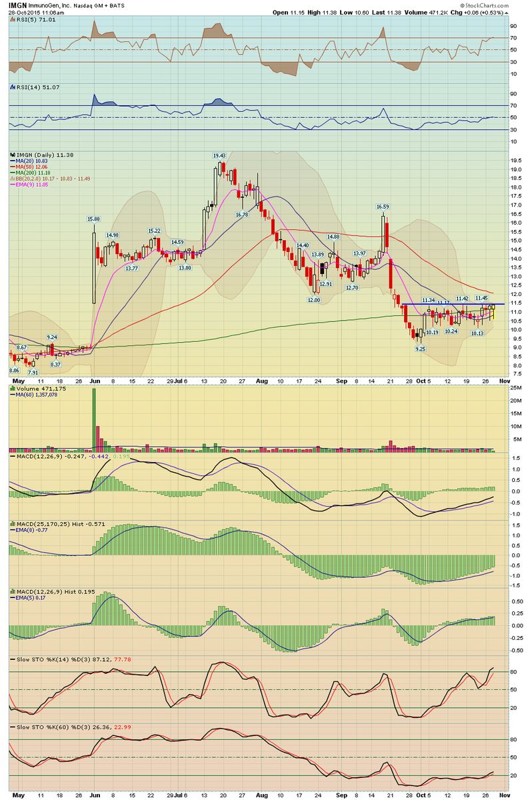Click the 14.98 price label
This screenshot has width=532, height=800.
click(112, 235)
